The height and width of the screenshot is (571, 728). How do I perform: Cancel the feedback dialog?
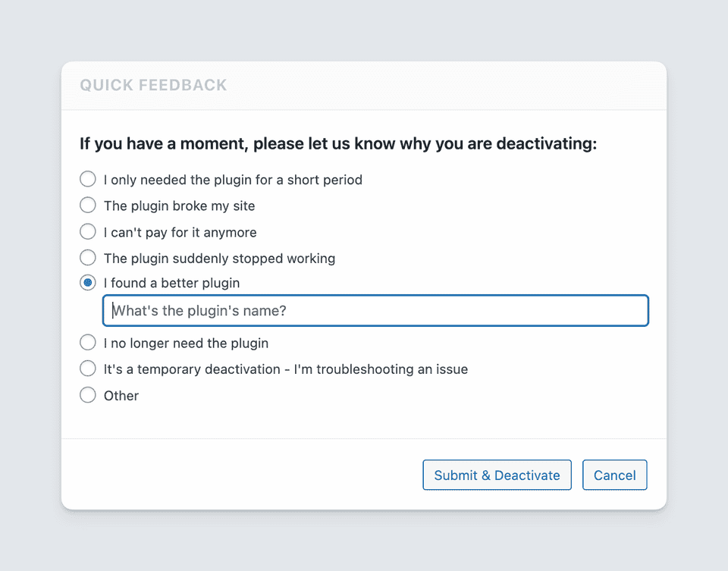[614, 475]
